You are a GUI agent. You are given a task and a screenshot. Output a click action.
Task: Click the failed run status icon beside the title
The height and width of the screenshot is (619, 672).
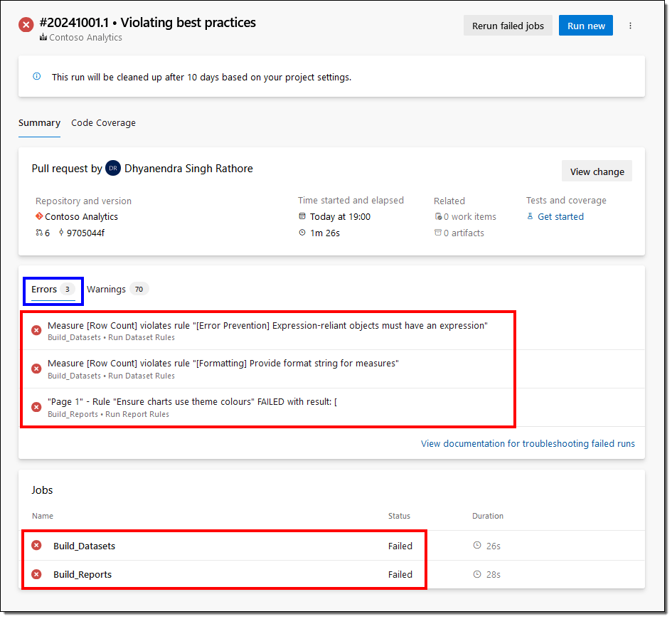pyautogui.click(x=26, y=25)
